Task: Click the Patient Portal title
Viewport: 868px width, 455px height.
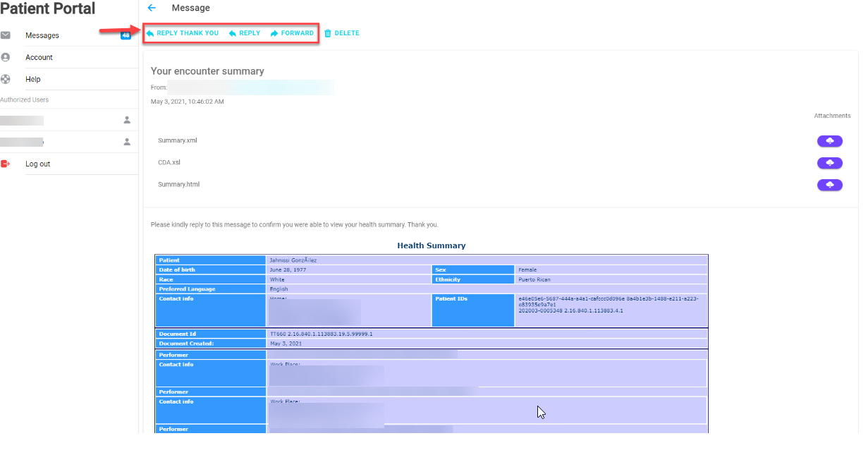Action: pos(48,8)
